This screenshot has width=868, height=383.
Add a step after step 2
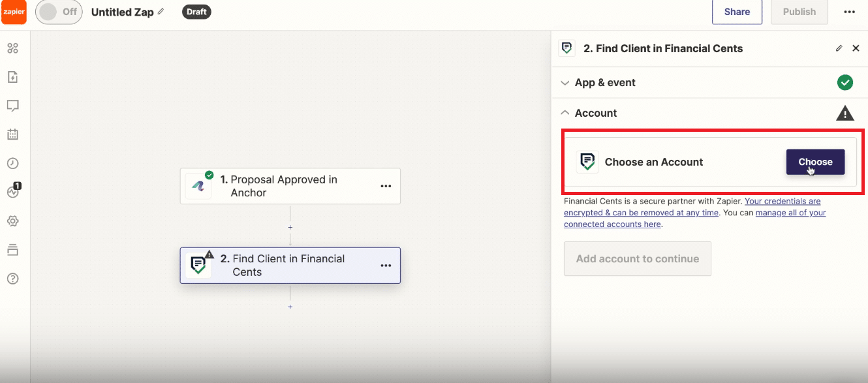tap(290, 306)
